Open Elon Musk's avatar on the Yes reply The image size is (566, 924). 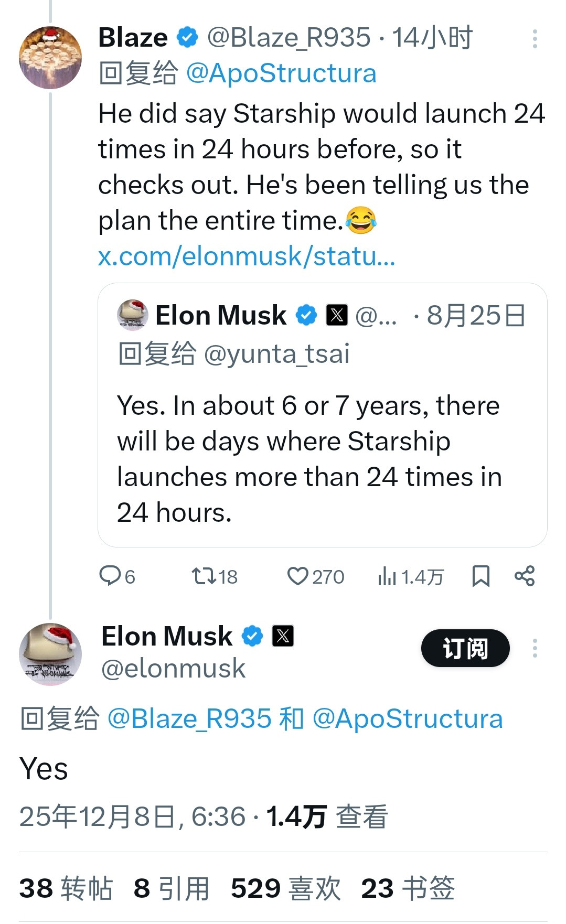coord(50,654)
